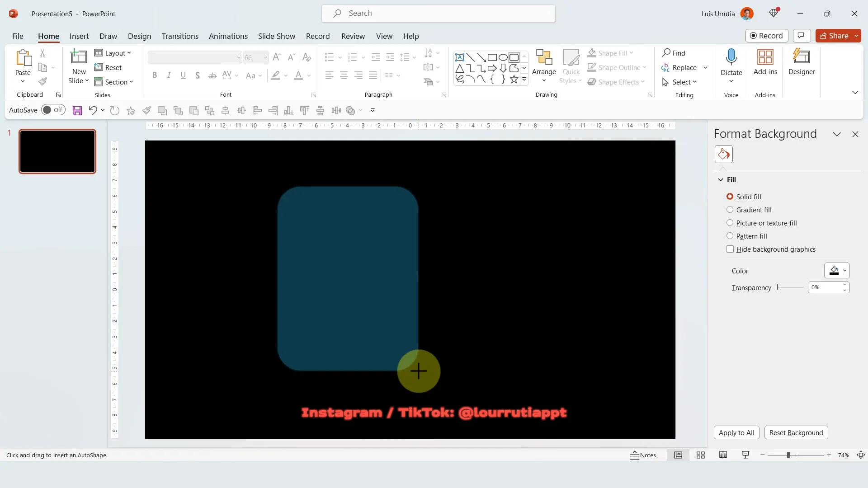Click the Find button
868x488 pixels.
click(674, 53)
